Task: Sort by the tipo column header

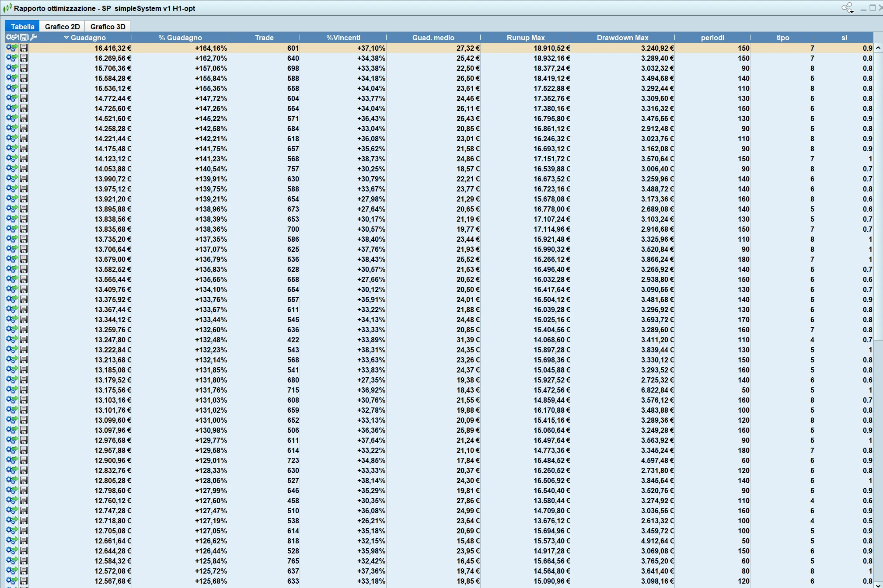Action: click(x=783, y=38)
